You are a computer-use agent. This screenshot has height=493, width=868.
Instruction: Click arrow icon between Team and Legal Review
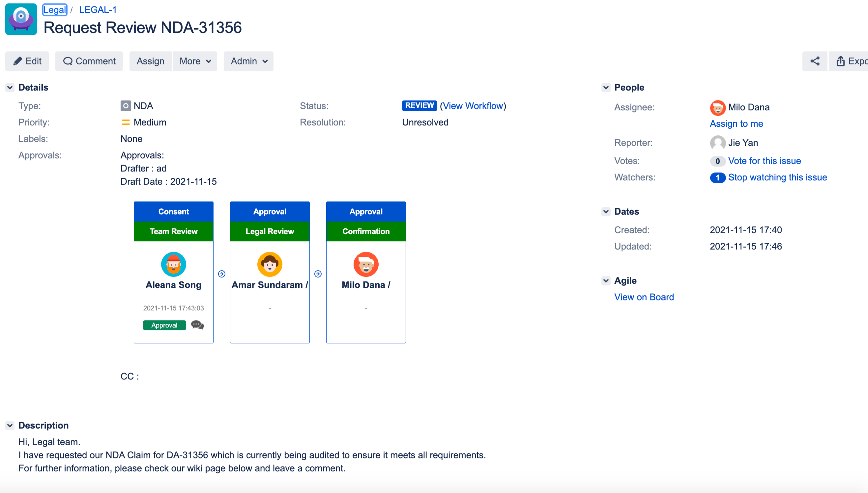pyautogui.click(x=222, y=273)
